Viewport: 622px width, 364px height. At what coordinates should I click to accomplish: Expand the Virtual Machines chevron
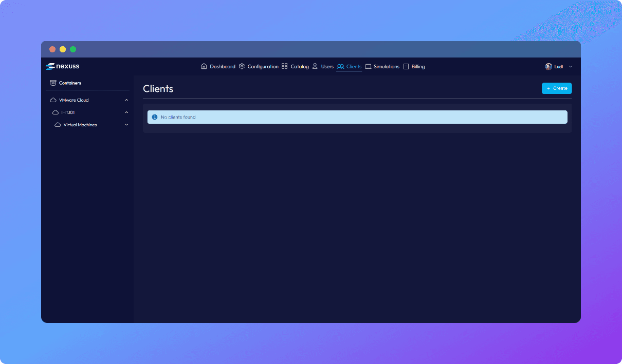(126, 125)
